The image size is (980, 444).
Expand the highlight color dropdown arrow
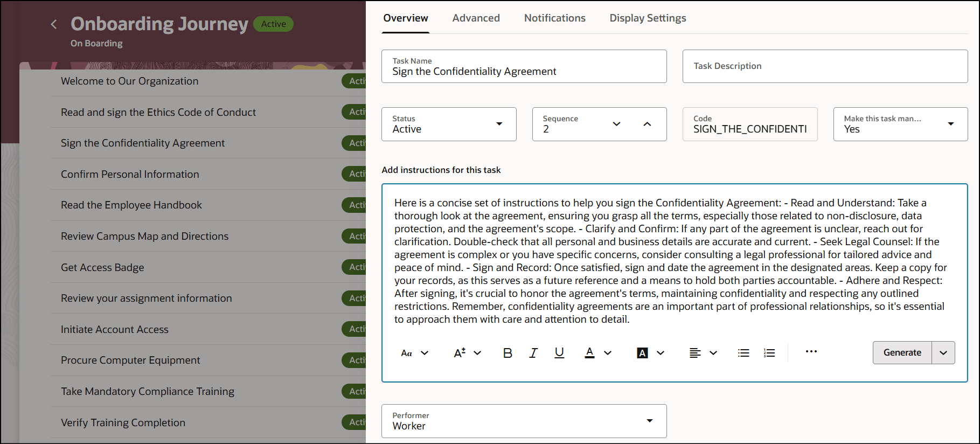coord(661,353)
